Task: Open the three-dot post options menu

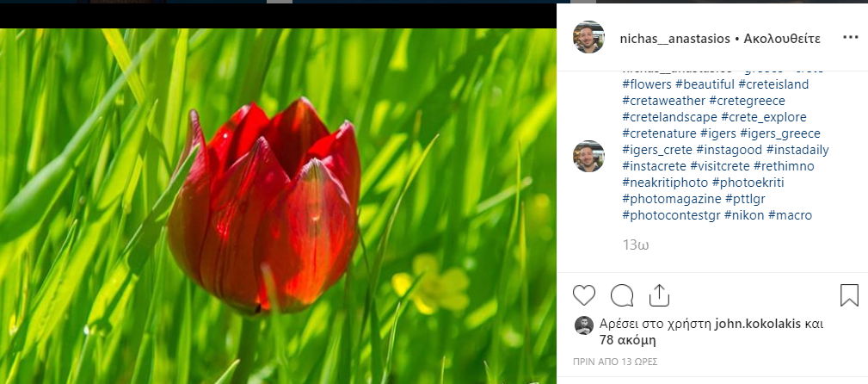Action: (x=850, y=38)
